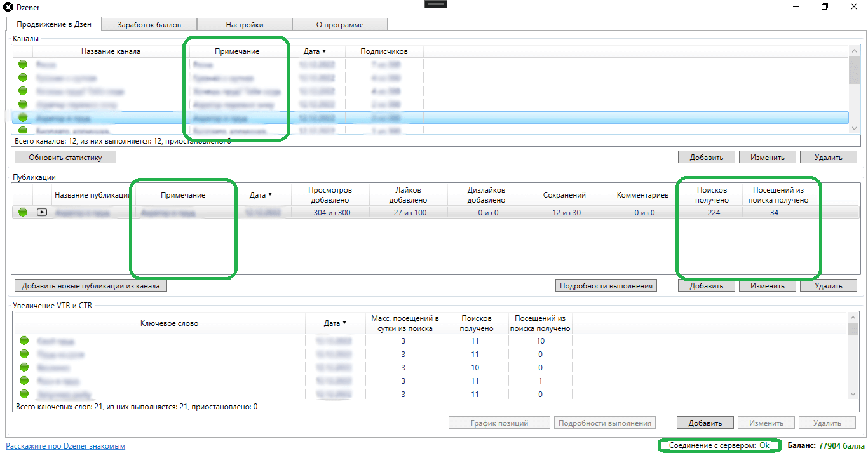Sort channels by the Дата column header
The width and height of the screenshot is (868, 453).
point(316,51)
